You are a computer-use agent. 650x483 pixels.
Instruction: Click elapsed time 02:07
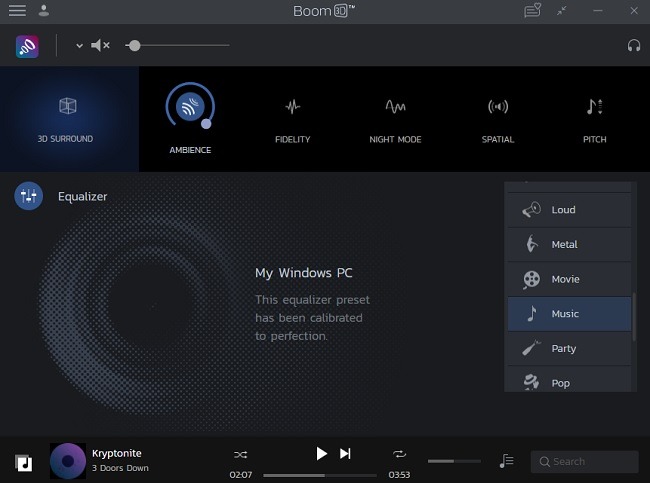[x=241, y=475]
